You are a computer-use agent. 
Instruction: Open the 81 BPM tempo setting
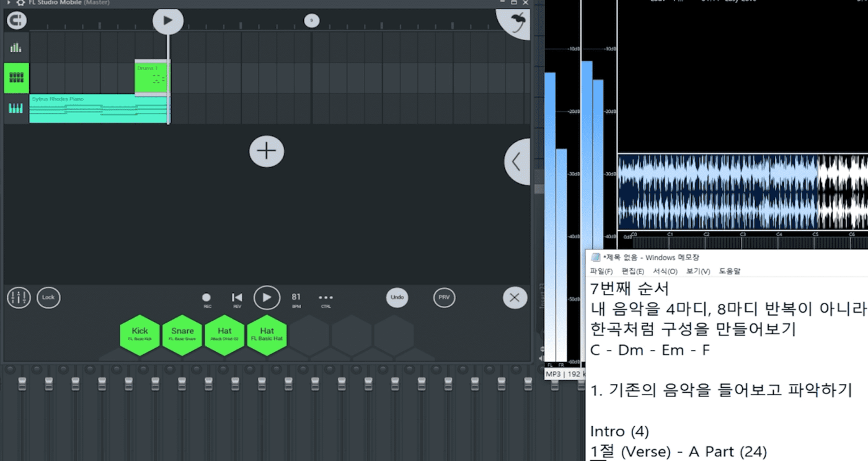tap(296, 300)
